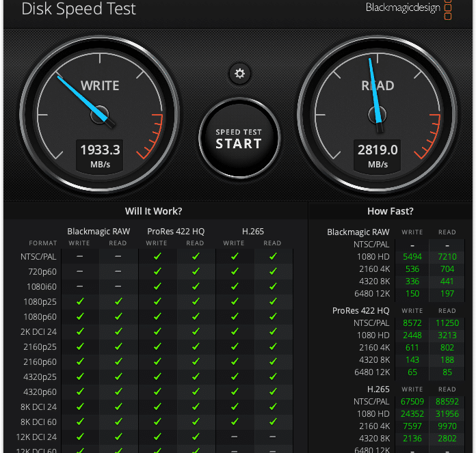
Task: Click ProRes 422 HQ write checkmark for NTSC/PAL
Action: (157, 256)
